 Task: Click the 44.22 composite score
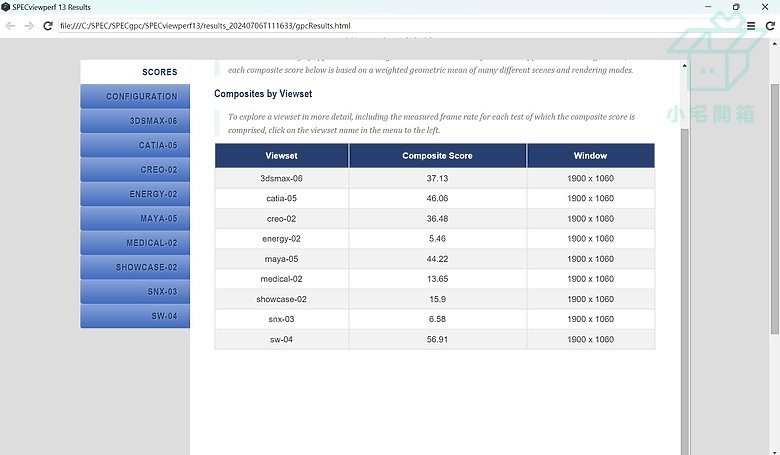pyautogui.click(x=437, y=259)
